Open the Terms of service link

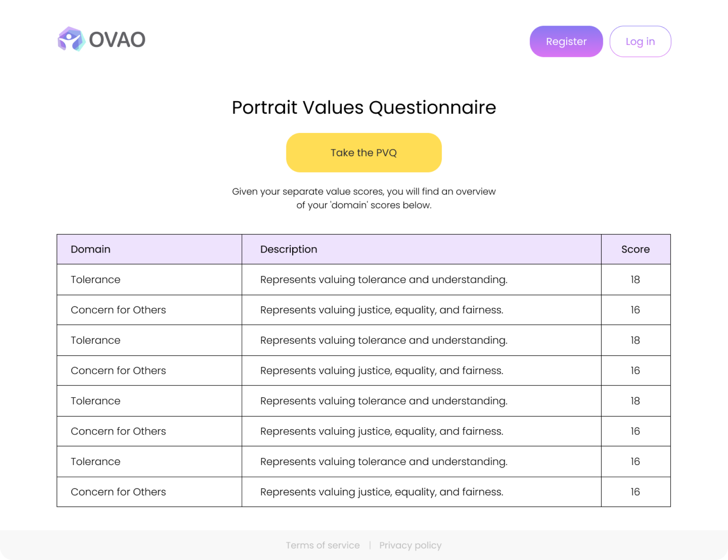coord(323,545)
